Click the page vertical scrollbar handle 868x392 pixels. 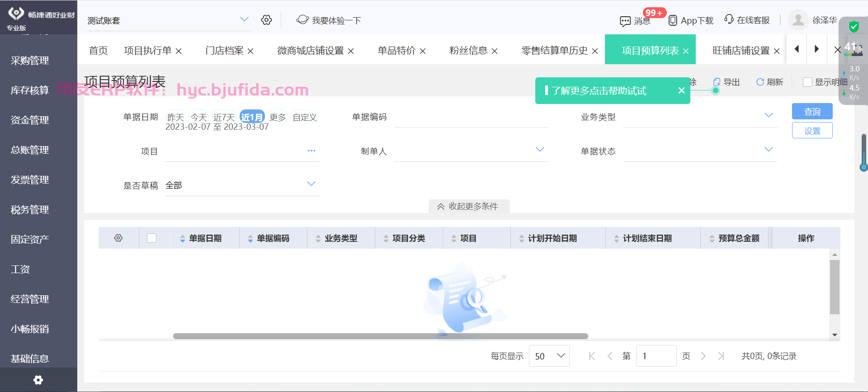click(x=863, y=152)
